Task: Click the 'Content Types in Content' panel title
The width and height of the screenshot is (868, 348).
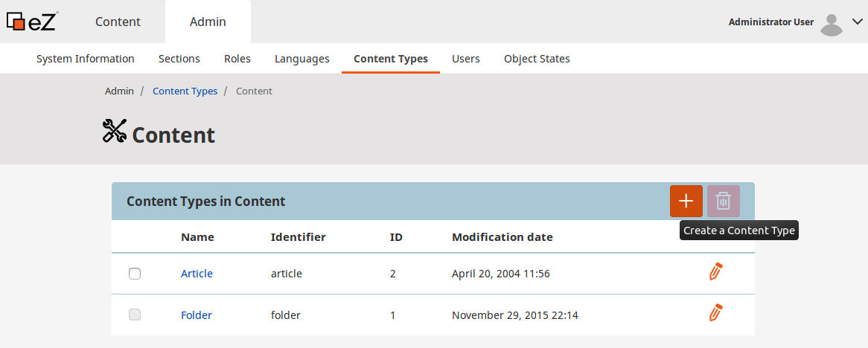Action: (x=206, y=202)
